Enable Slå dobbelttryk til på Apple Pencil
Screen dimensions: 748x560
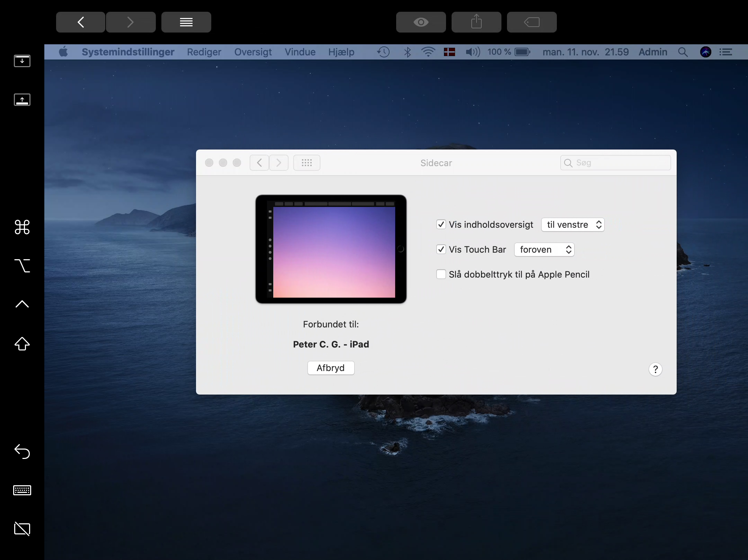(x=441, y=274)
